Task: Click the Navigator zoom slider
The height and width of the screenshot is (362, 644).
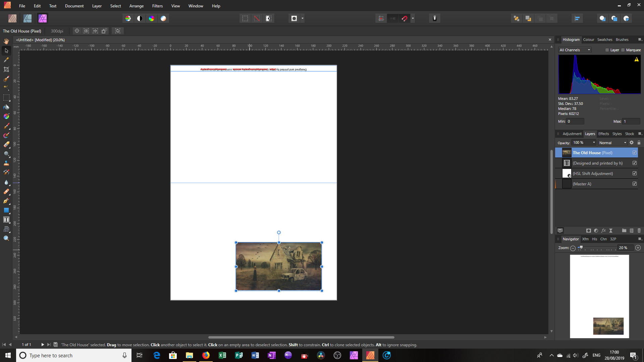Action: (597, 248)
